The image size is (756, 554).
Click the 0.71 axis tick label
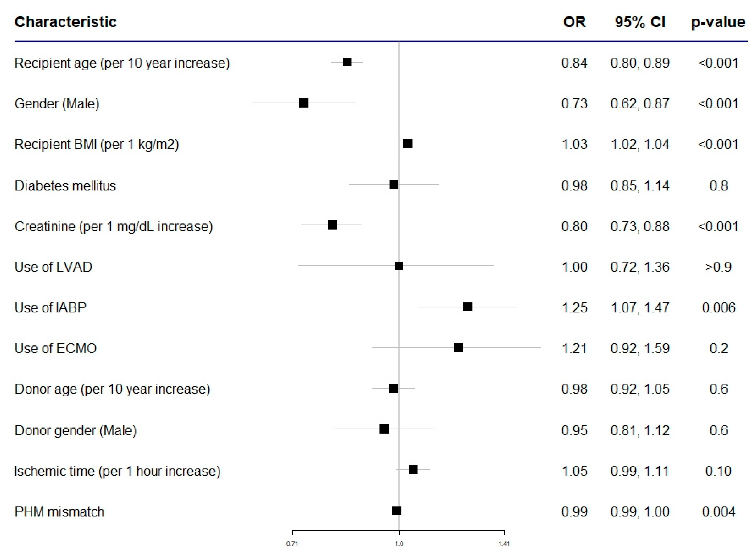point(292,544)
